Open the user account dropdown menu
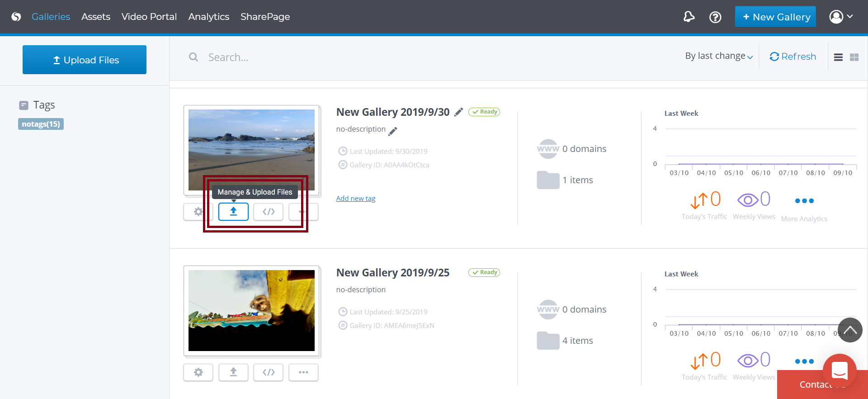Screen dimensions: 868x399 (x=841, y=17)
